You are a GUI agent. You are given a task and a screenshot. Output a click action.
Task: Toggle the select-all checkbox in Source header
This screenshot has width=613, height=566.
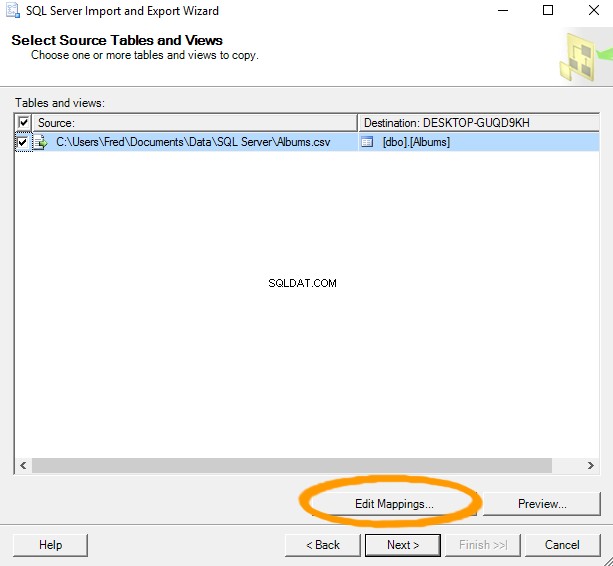coord(23,123)
